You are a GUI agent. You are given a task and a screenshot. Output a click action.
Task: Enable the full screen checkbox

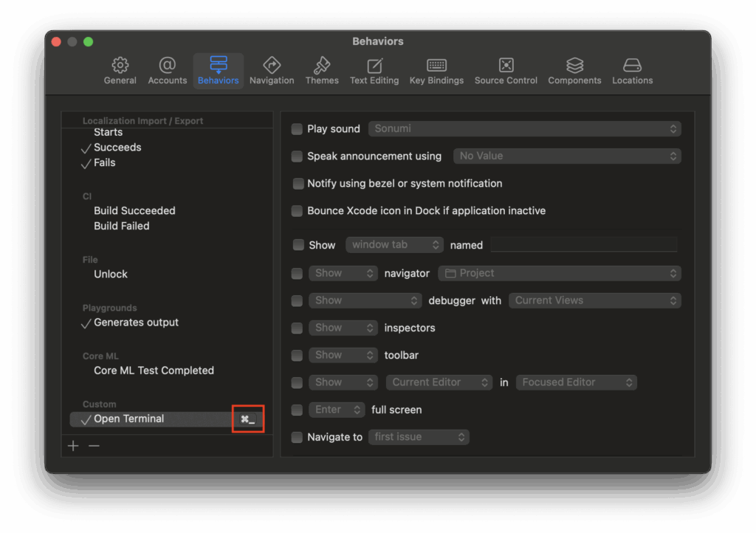point(297,410)
